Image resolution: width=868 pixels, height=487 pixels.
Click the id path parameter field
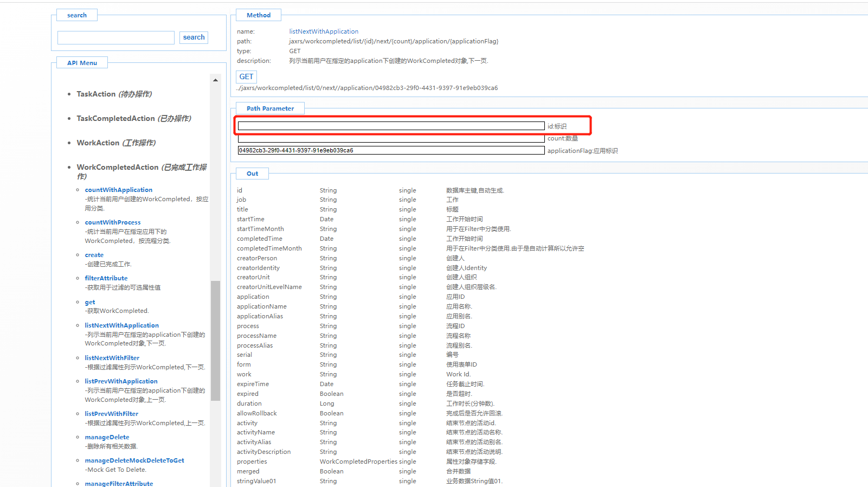tap(391, 126)
